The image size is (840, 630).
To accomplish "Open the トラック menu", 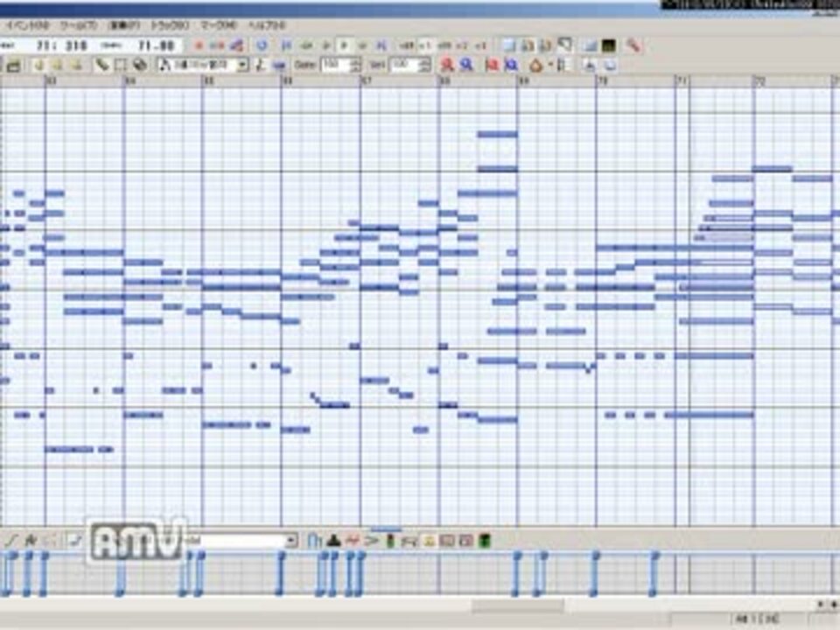I will (169, 25).
